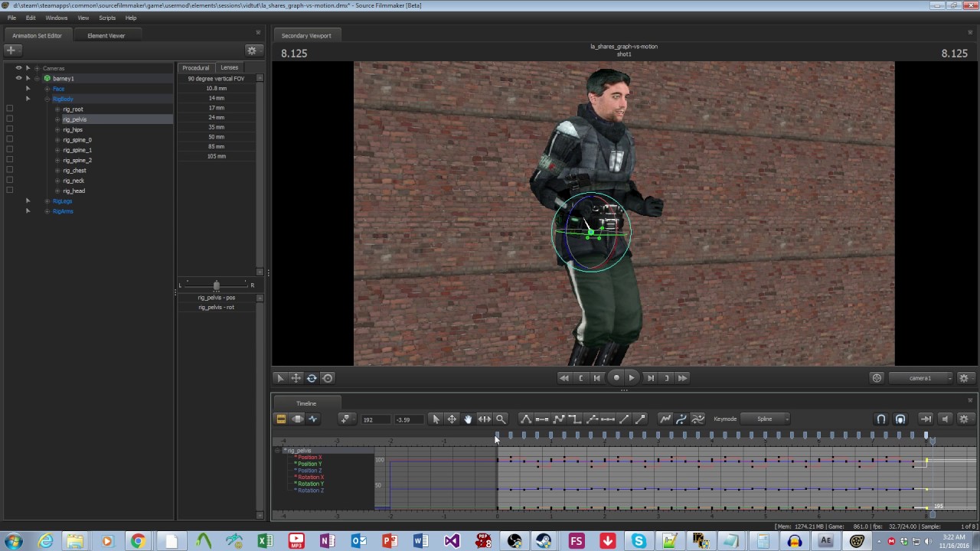Select rig_pelvis - pos control
This screenshot has width=980, height=551.
tap(217, 297)
